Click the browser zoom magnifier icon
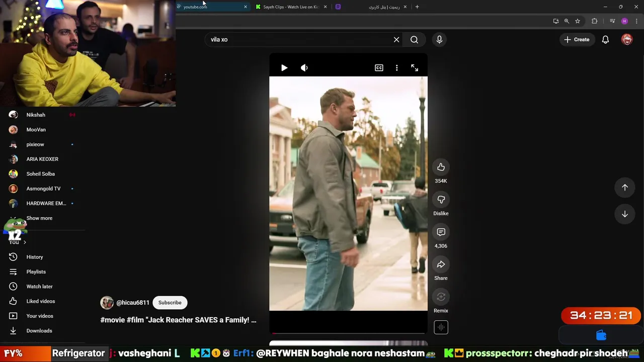644x362 pixels. point(567,21)
